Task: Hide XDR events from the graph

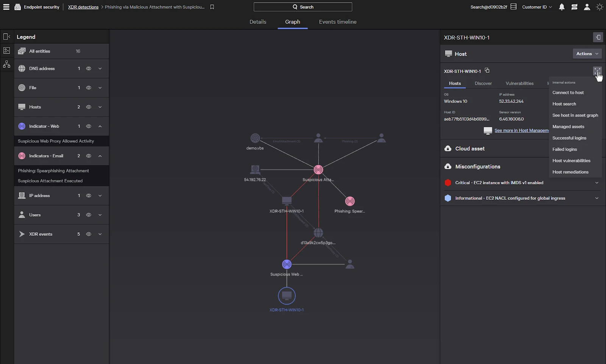Action: pyautogui.click(x=89, y=234)
